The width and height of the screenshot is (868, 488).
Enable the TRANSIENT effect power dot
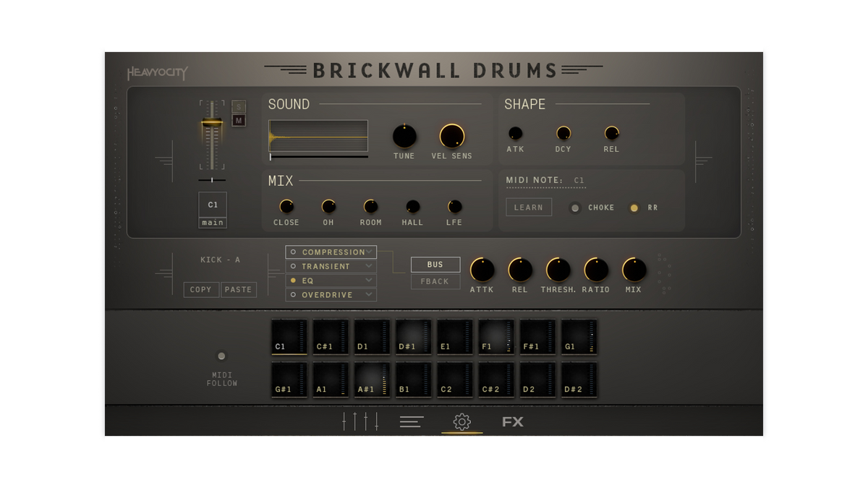coord(293,267)
